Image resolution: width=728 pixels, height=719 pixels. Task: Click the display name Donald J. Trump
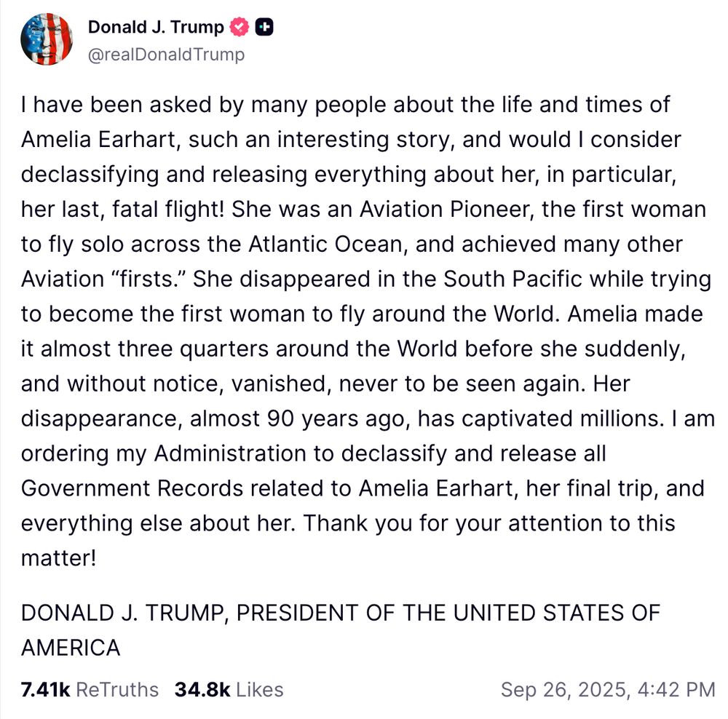tap(155, 28)
